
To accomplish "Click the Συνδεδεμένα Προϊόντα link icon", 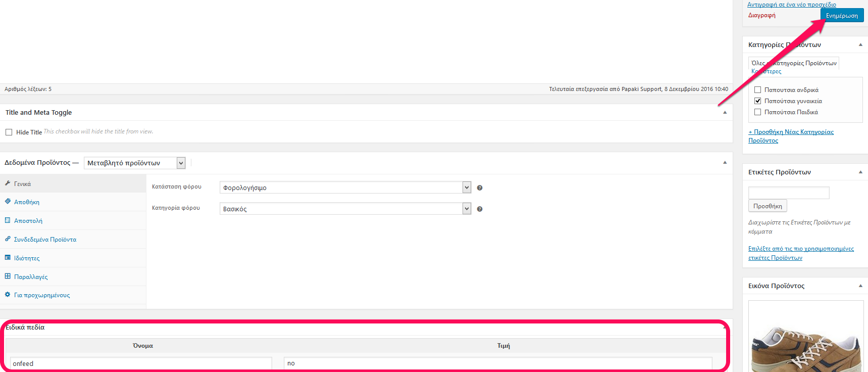I will click(x=8, y=239).
